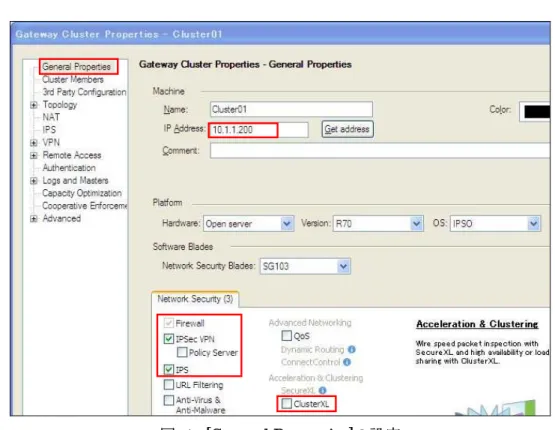Screen dimensions: 555x430
Task: Enable the URL Filtering checkbox
Action: tap(169, 385)
